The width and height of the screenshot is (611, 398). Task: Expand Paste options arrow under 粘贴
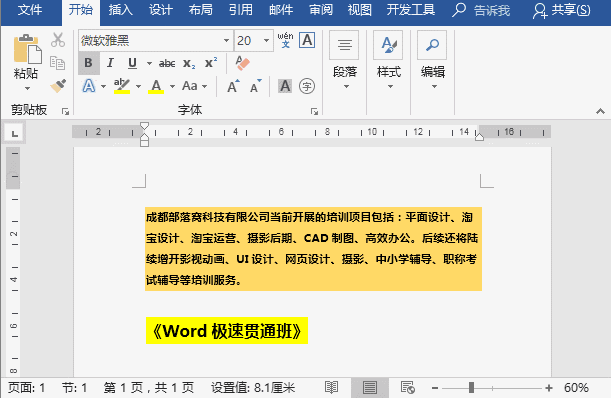coord(27,88)
